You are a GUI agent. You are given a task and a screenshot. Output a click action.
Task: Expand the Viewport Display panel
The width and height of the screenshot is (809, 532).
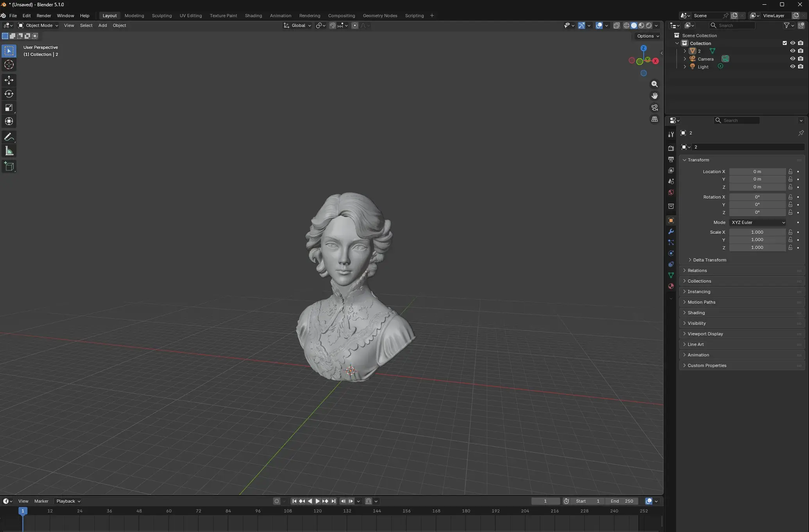coord(742,334)
